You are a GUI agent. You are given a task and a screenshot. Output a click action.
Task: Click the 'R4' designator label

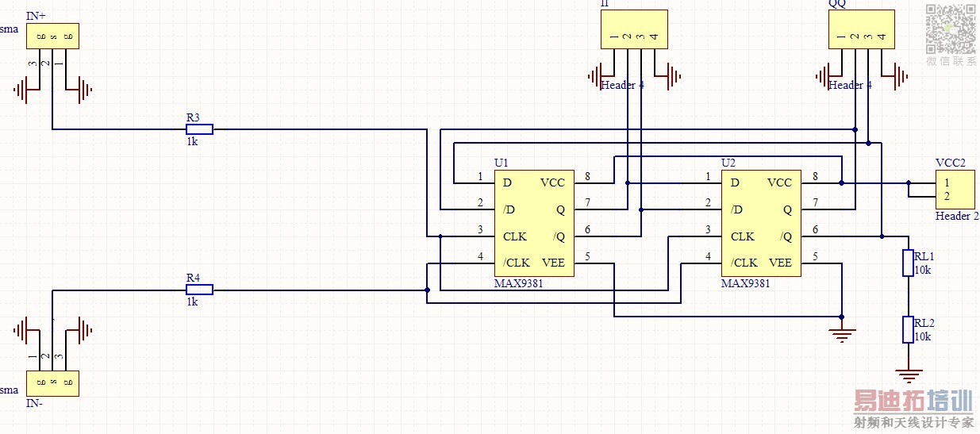(x=193, y=278)
